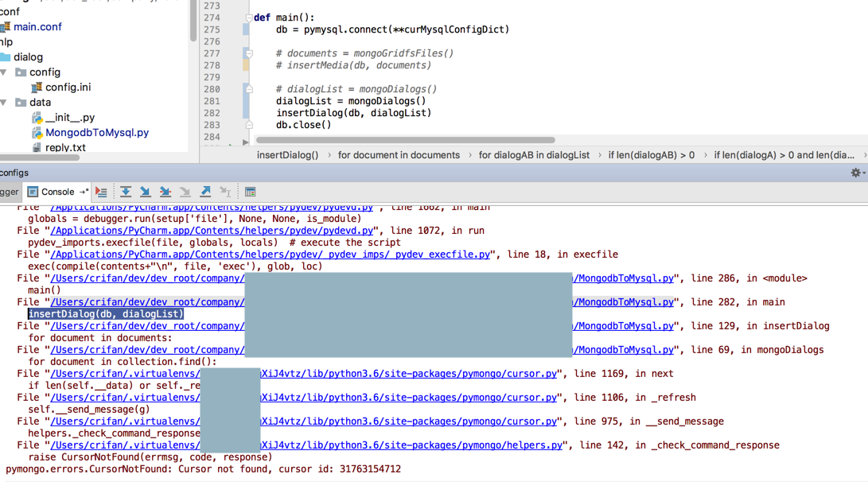The image size is (868, 482).
Task: Toggle fold end marker at line 283
Action: coord(249,125)
